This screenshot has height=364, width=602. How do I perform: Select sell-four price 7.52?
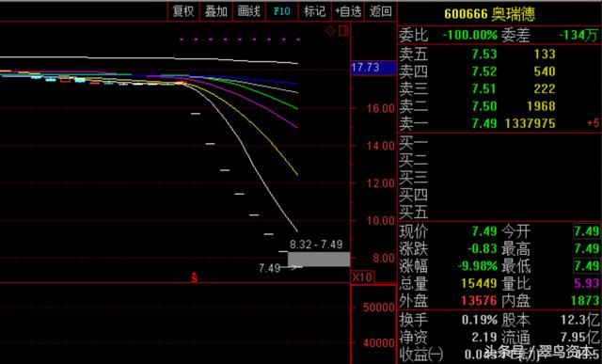[x=484, y=71]
